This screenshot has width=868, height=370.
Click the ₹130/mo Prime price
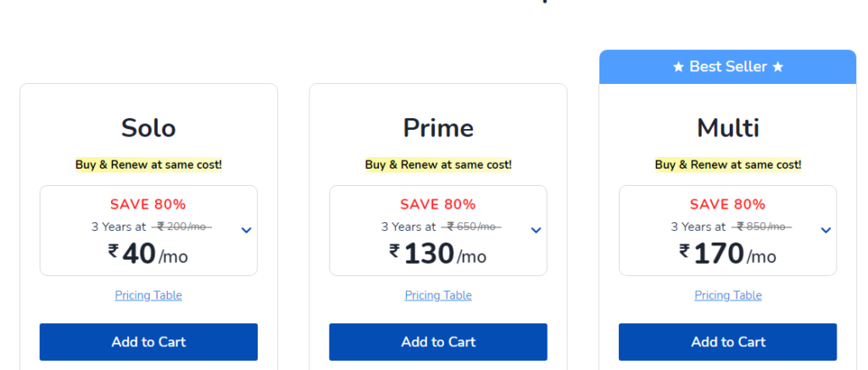coord(438,255)
